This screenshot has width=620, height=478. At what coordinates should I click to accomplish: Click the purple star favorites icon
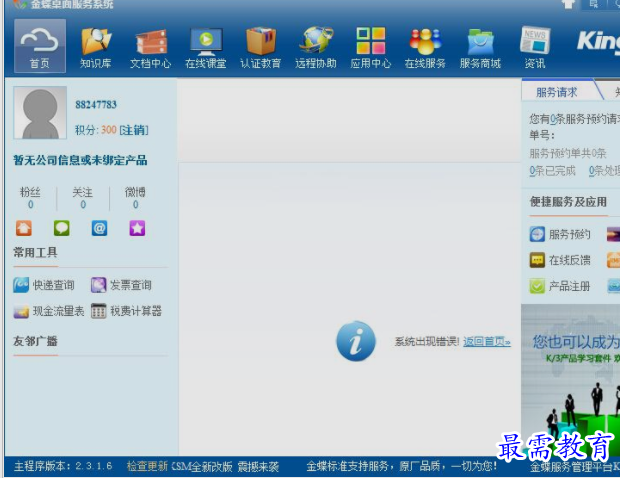137,228
